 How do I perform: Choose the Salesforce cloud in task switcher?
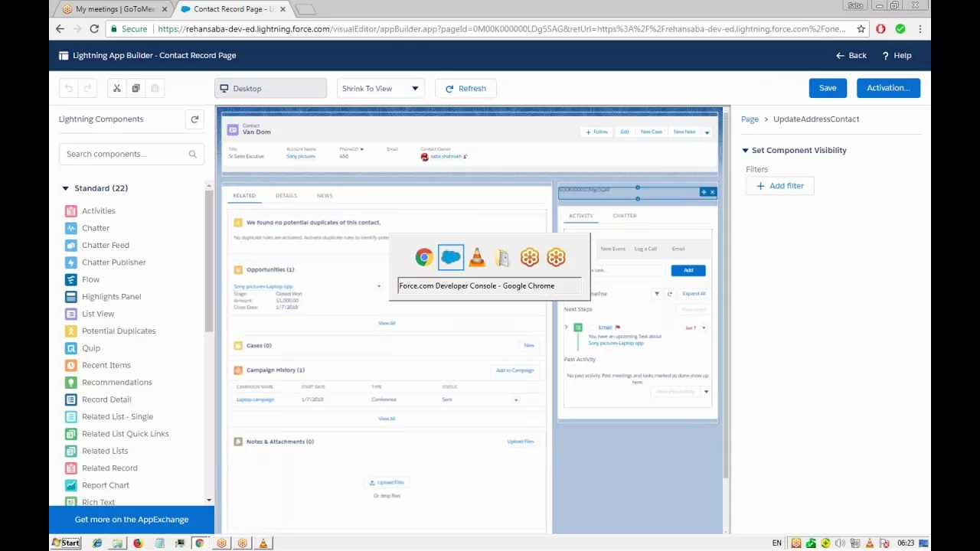point(451,258)
